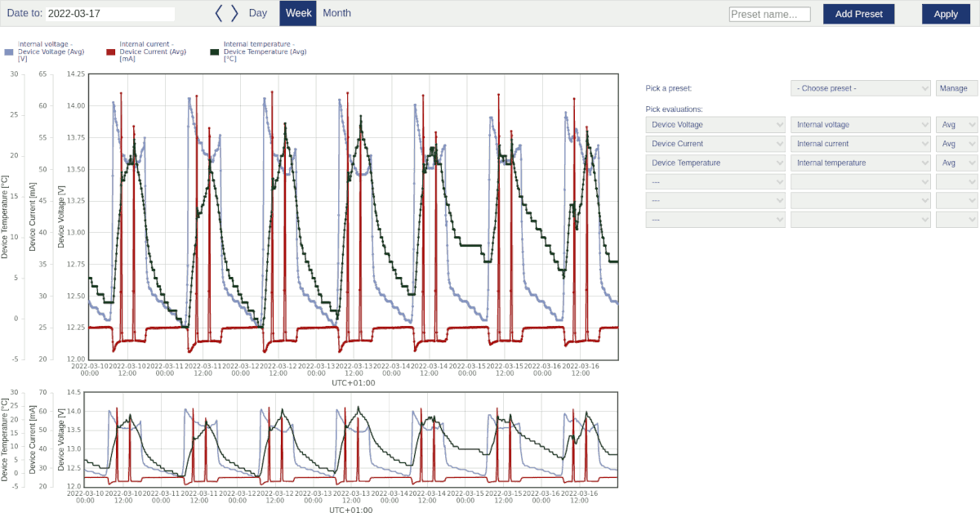Open the Device Temperature category dropdown
Image resolution: width=980 pixels, height=513 pixels.
coord(715,163)
